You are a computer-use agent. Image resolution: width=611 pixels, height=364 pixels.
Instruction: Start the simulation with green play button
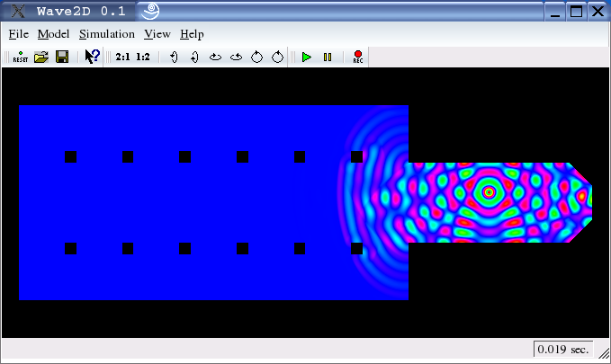tap(307, 58)
